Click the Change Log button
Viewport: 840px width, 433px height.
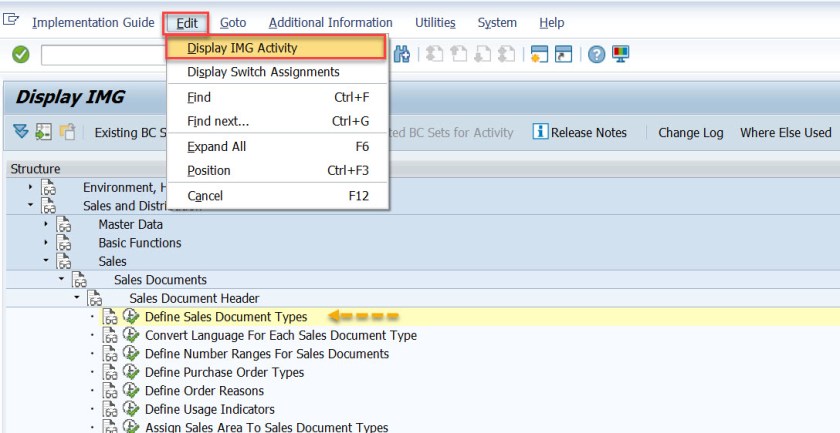tap(690, 132)
